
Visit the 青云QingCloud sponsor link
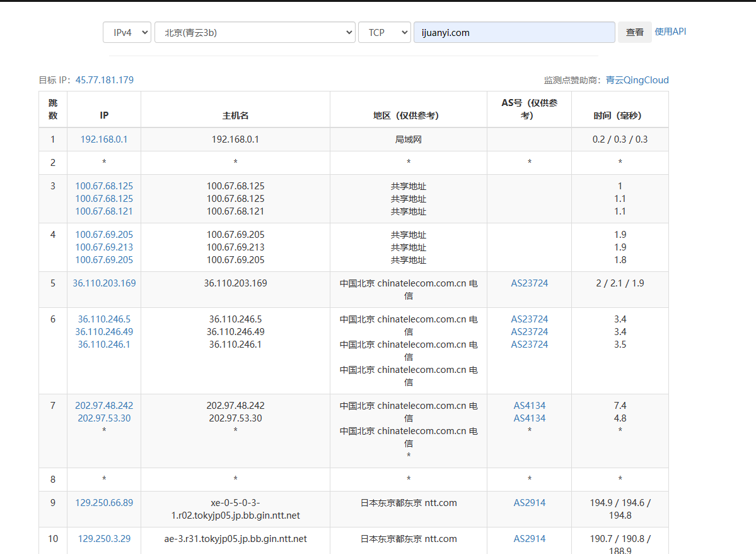click(637, 80)
